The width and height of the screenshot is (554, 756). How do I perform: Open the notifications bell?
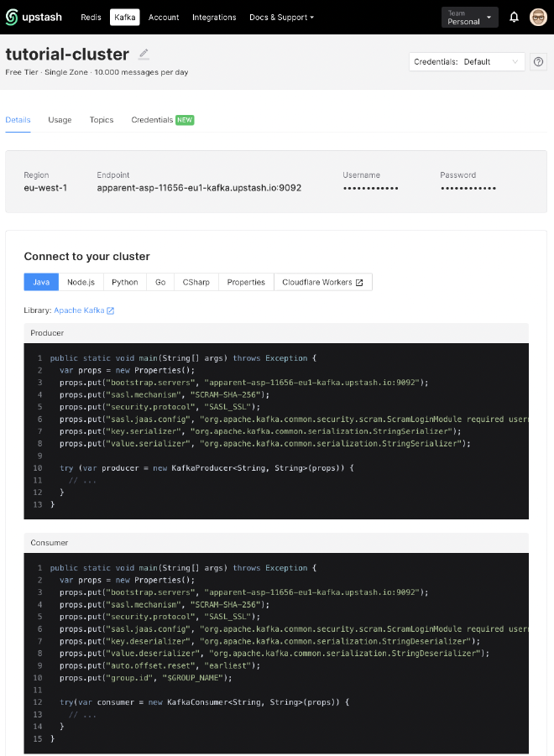point(515,17)
